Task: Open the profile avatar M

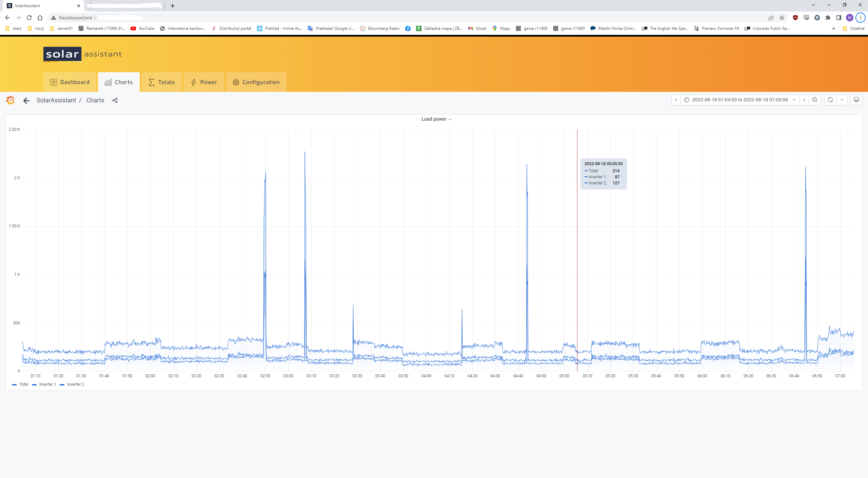Action: 850,18
